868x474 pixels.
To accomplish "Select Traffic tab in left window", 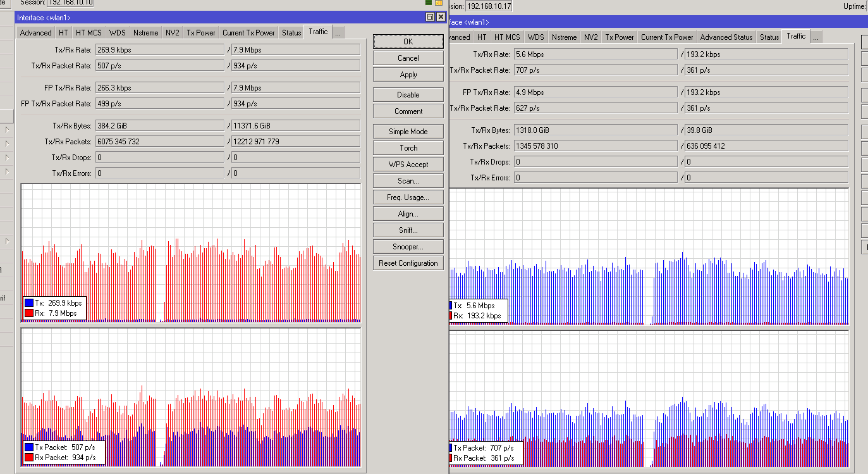I will (318, 32).
